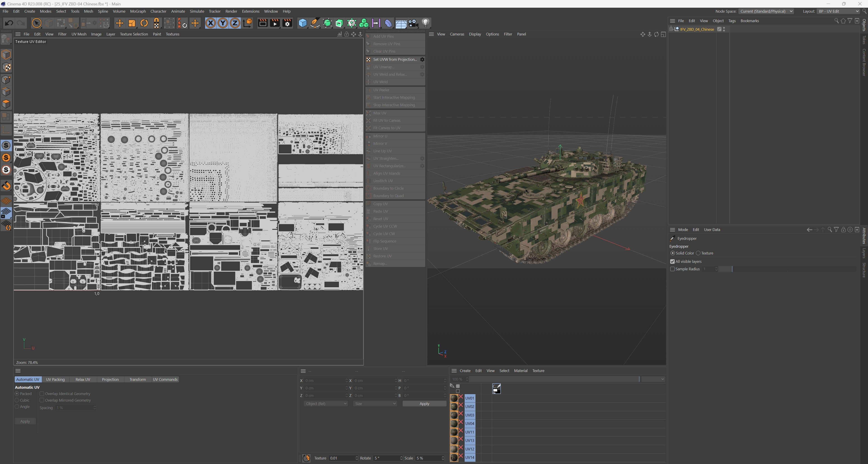Screen dimensions: 868x464
Task: Toggle All visible layers checkbox
Action: pyautogui.click(x=672, y=262)
